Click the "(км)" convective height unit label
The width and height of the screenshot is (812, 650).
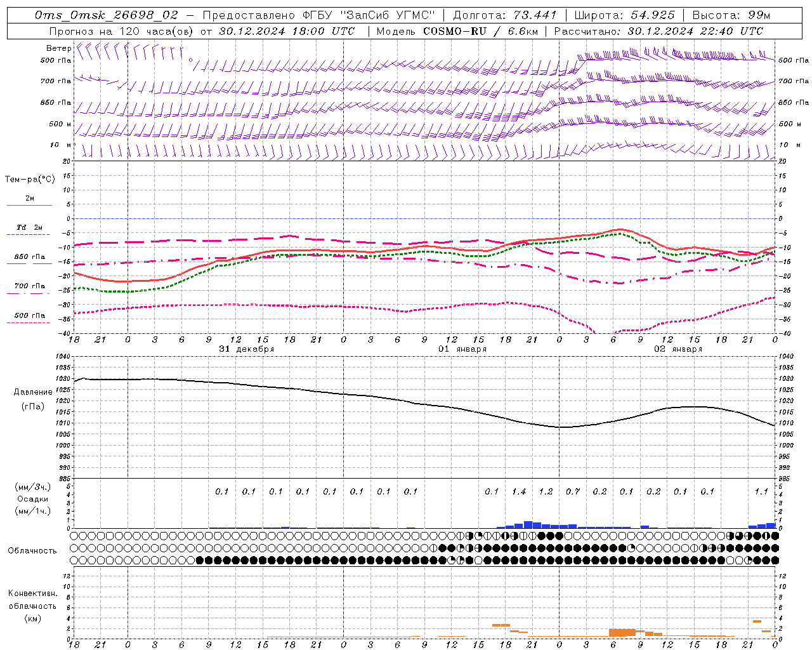click(x=32, y=619)
